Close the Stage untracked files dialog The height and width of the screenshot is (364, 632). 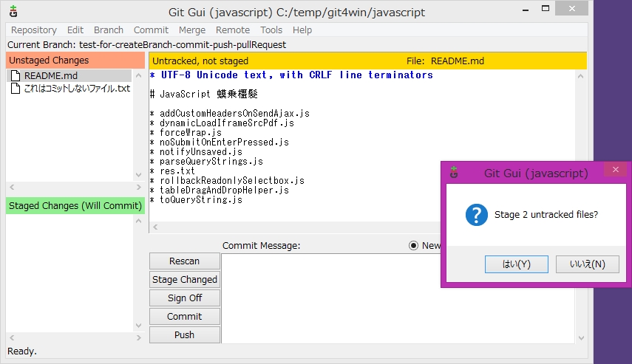(616, 170)
